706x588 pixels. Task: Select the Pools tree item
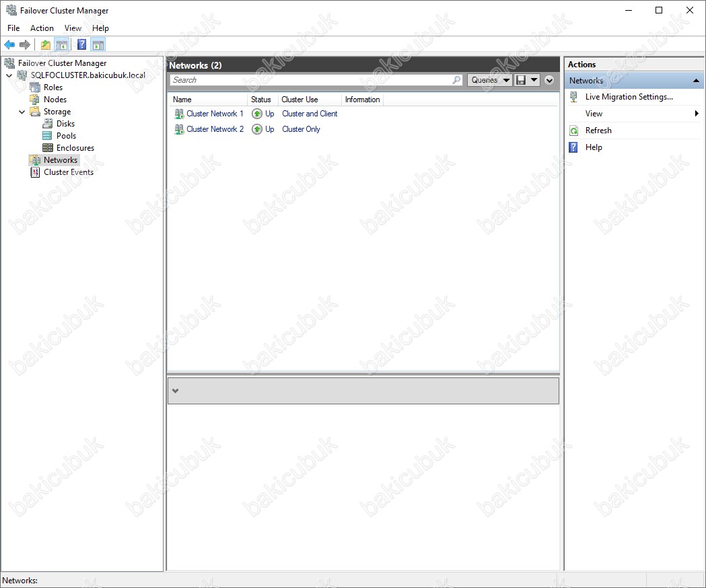(66, 135)
